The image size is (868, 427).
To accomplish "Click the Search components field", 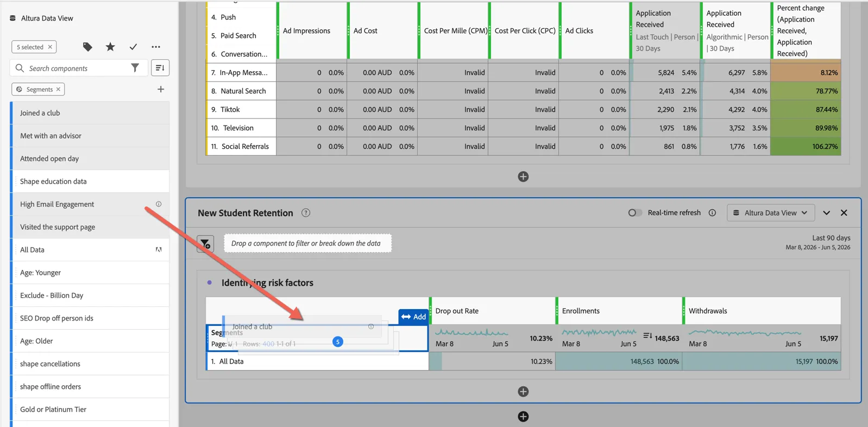I will click(78, 68).
